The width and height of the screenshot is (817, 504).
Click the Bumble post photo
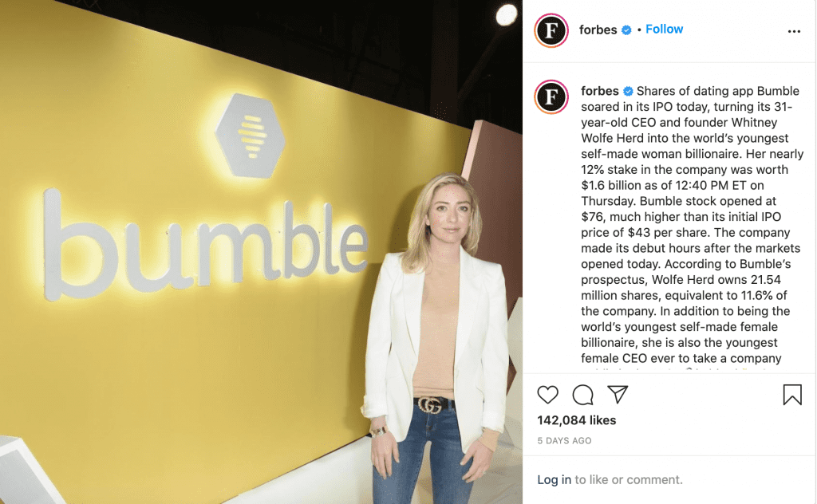[261, 252]
